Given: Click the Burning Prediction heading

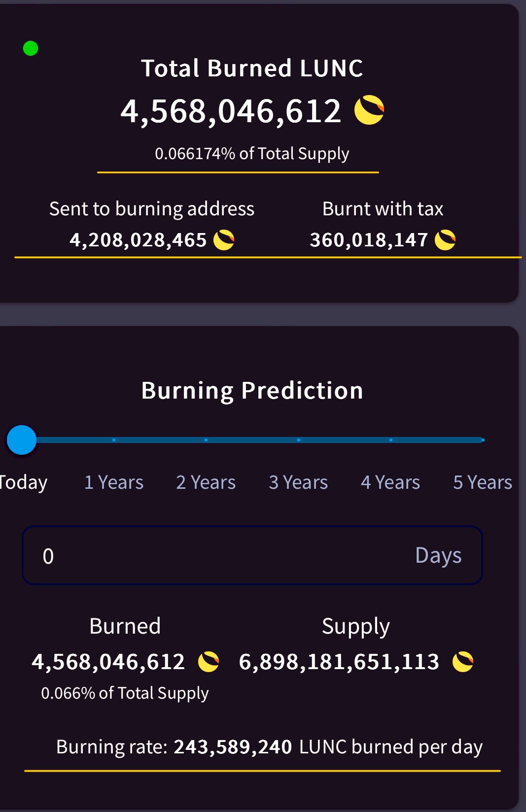Looking at the screenshot, I should [252, 391].
